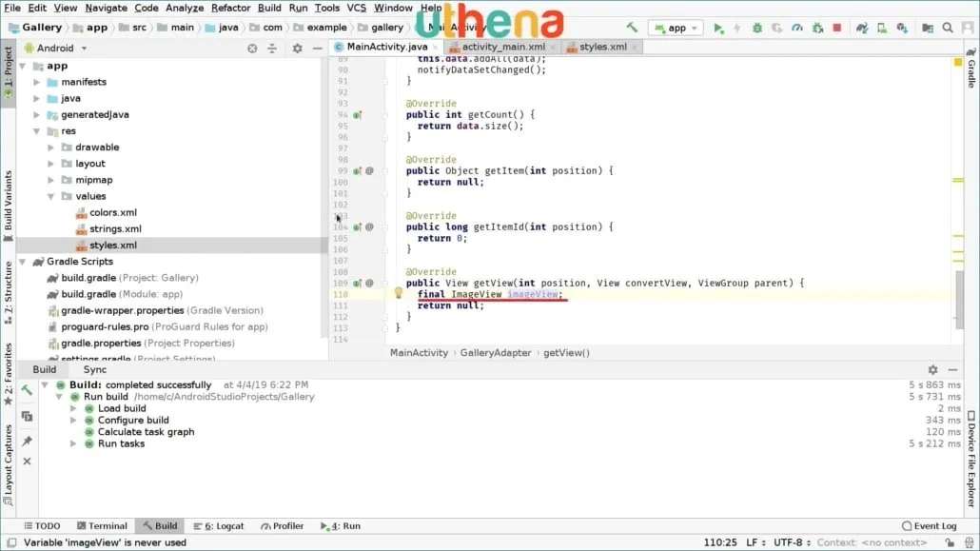980x551 pixels.
Task: Open the Logcat tool window
Action: tap(219, 526)
